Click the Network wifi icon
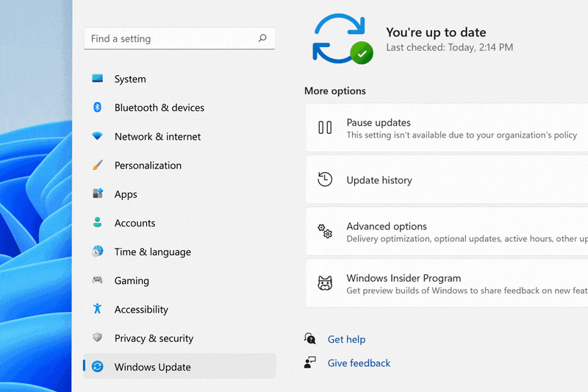 pos(97,137)
